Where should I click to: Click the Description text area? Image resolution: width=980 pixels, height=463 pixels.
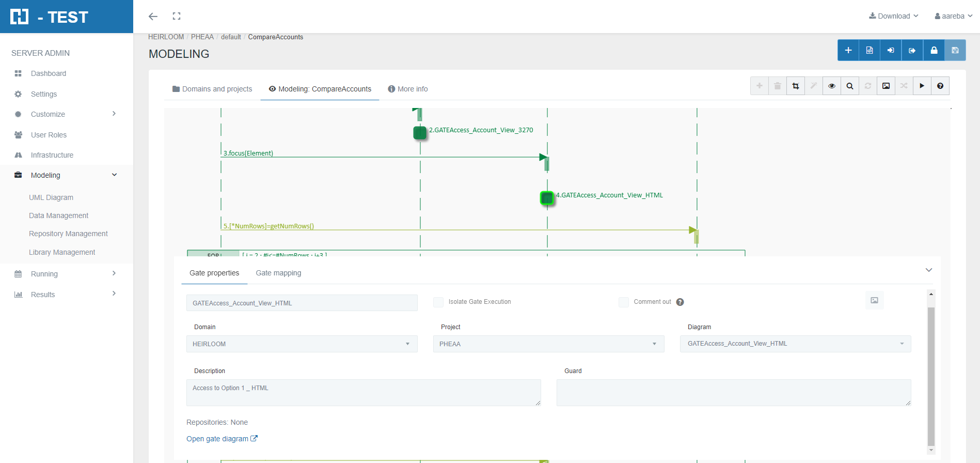coord(363,393)
